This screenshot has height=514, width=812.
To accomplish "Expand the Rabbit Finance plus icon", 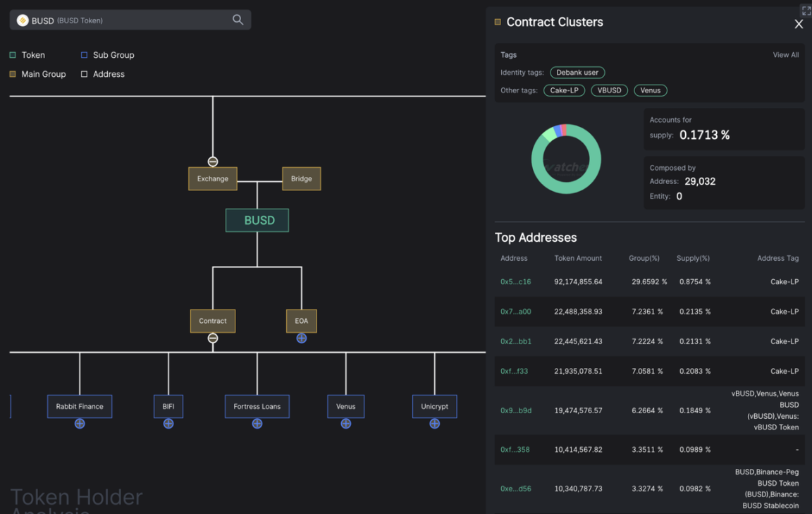I will (80, 424).
